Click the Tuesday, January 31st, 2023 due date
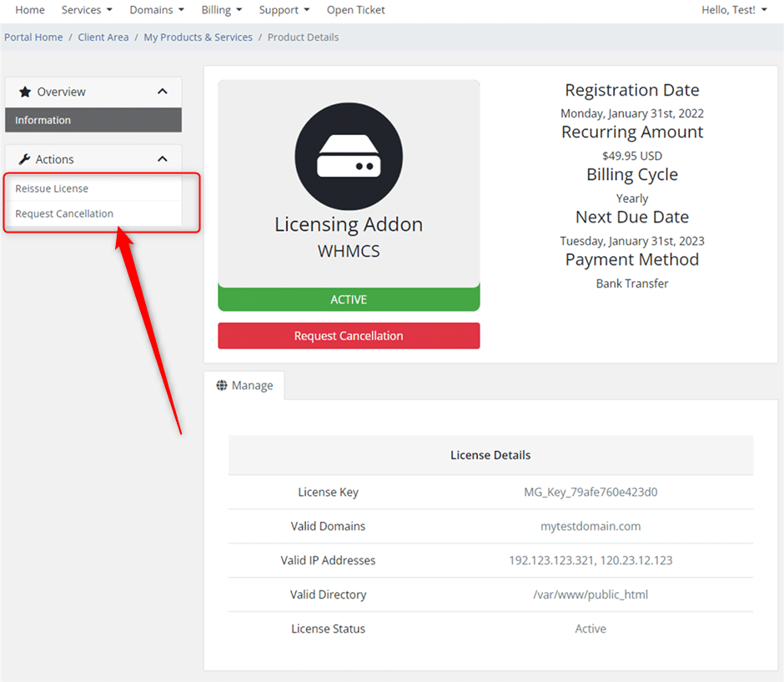This screenshot has height=682, width=784. coord(632,241)
